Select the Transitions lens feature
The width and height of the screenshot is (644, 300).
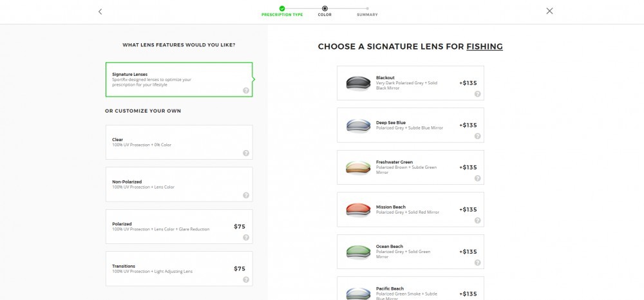[179, 269]
